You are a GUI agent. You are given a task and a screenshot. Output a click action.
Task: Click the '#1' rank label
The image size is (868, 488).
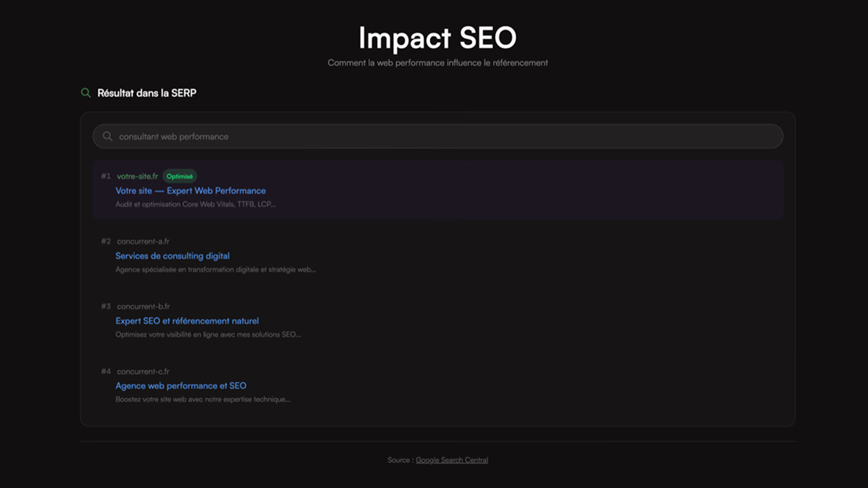point(106,176)
